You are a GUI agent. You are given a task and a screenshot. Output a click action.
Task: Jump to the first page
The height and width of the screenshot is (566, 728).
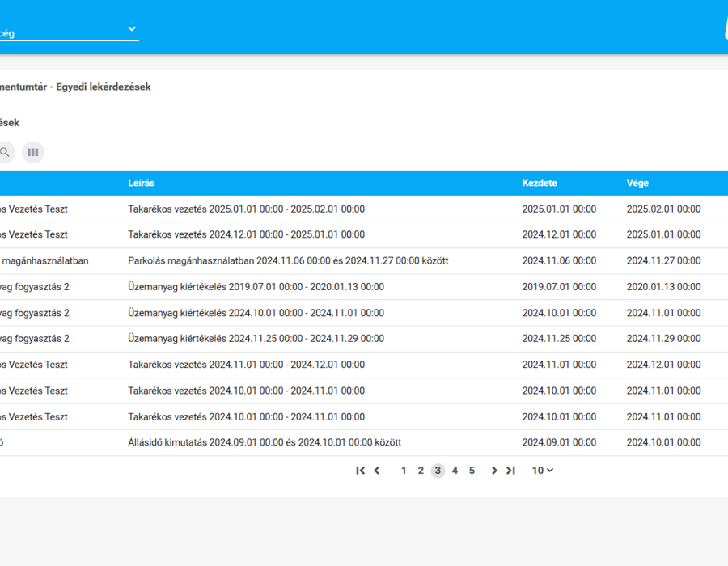pyautogui.click(x=360, y=471)
